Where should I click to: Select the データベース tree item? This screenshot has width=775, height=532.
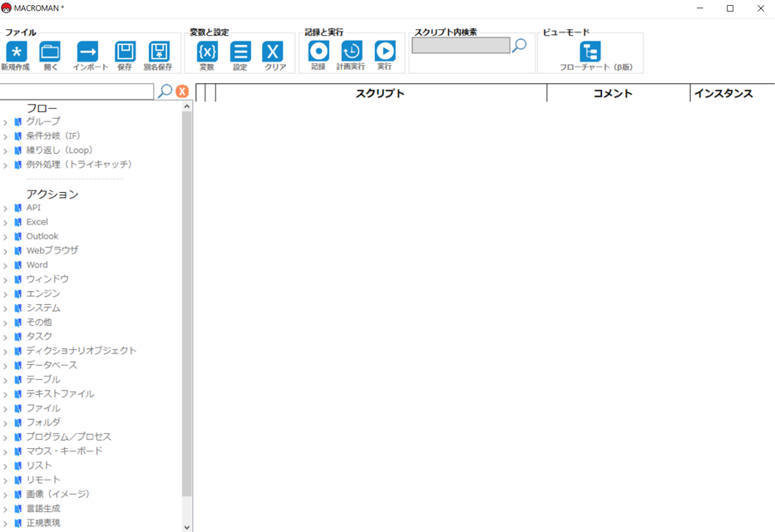coord(52,365)
